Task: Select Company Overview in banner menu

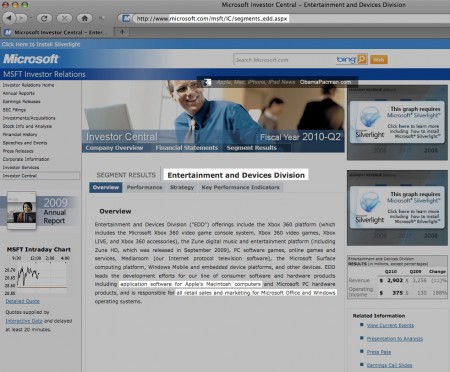Action: point(114,148)
